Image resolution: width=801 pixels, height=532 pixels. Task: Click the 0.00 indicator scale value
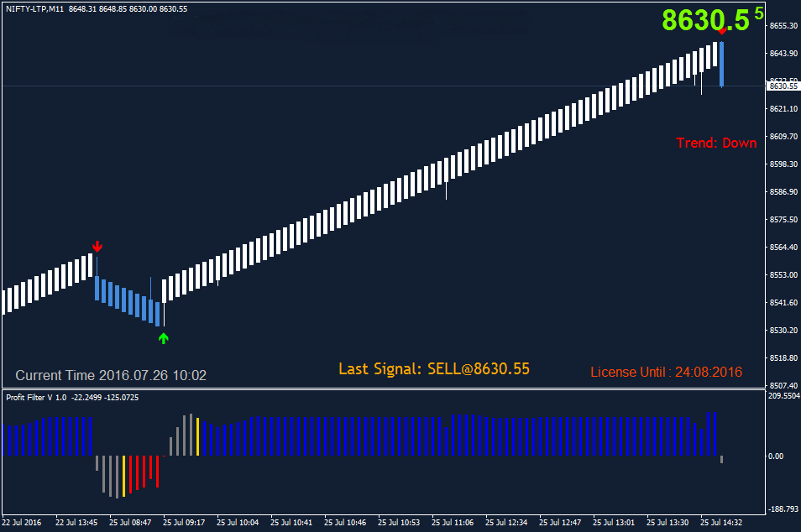(776, 456)
